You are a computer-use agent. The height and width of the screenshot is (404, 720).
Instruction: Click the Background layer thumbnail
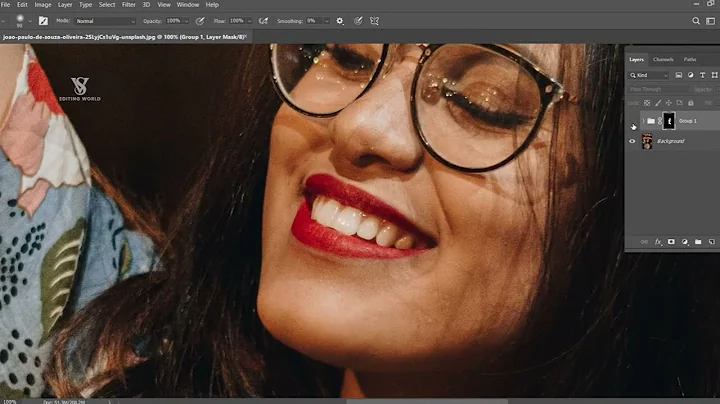click(647, 141)
